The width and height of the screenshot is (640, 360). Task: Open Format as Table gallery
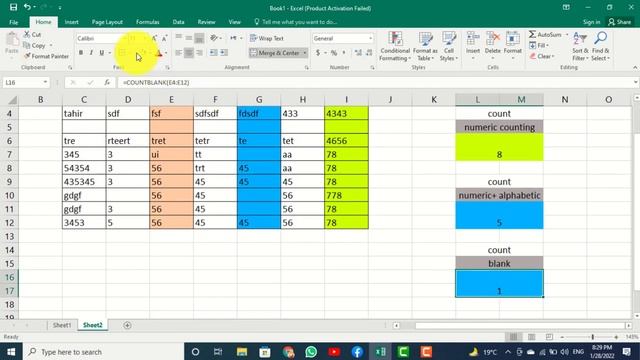click(x=425, y=47)
